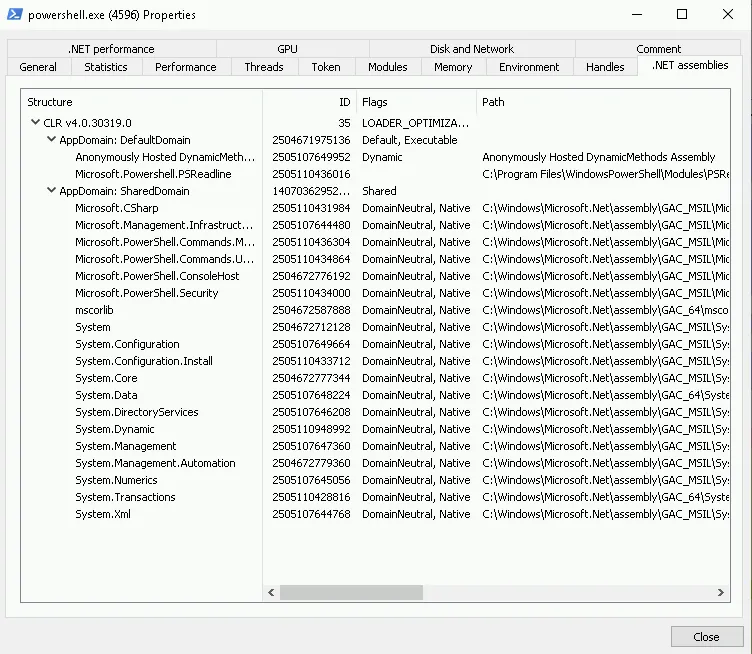Sort by the Flags column header
752x654 pixels.
[x=416, y=102]
